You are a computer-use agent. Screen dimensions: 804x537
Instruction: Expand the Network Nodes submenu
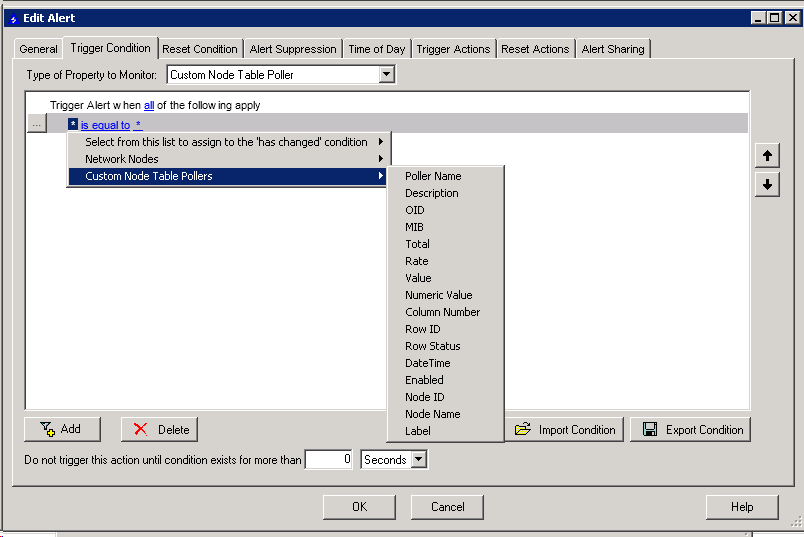227,159
